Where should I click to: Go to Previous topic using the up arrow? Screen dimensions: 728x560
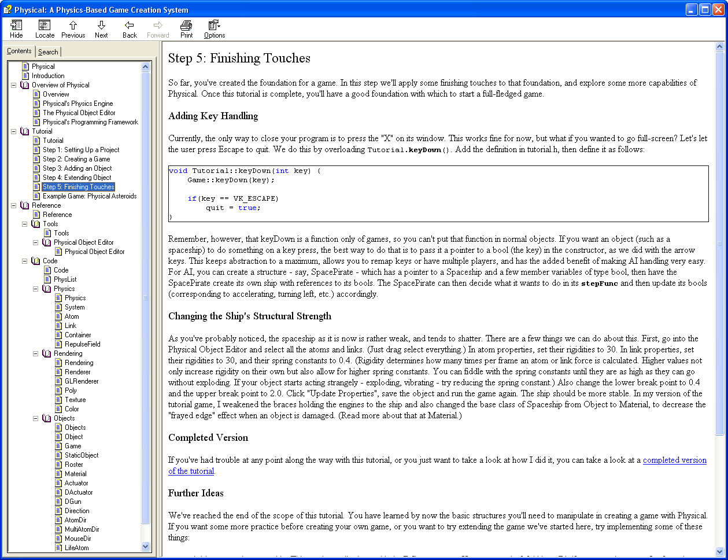click(73, 25)
